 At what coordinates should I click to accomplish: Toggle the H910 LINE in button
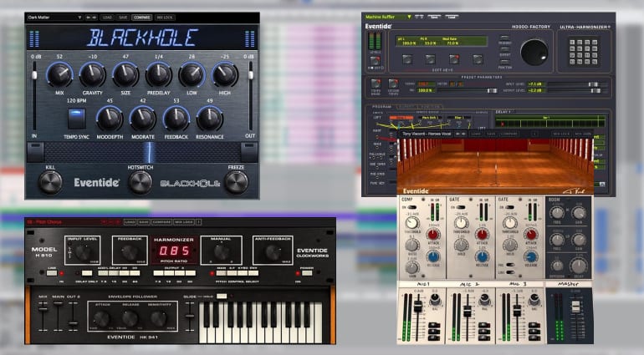point(52,273)
